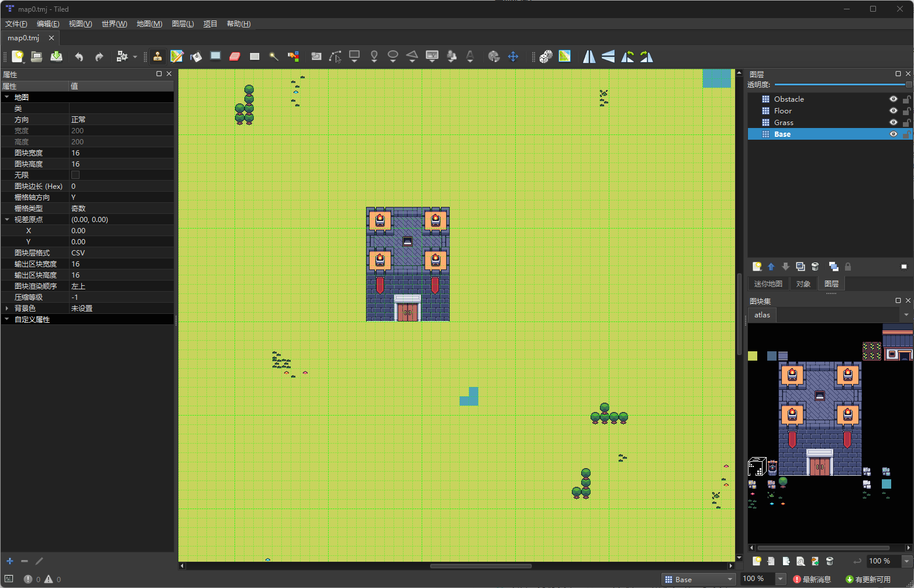Click the Undo arrow in the toolbar
The width and height of the screenshot is (914, 588).
(79, 56)
